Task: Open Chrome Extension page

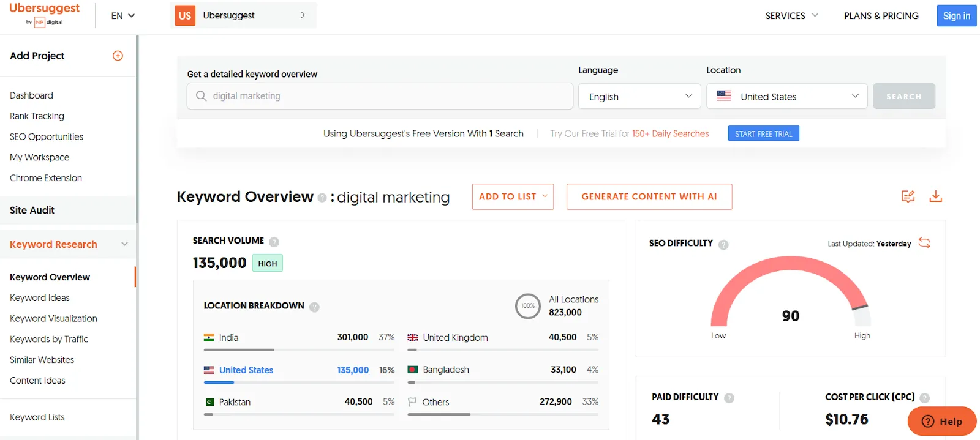Action: pos(46,178)
